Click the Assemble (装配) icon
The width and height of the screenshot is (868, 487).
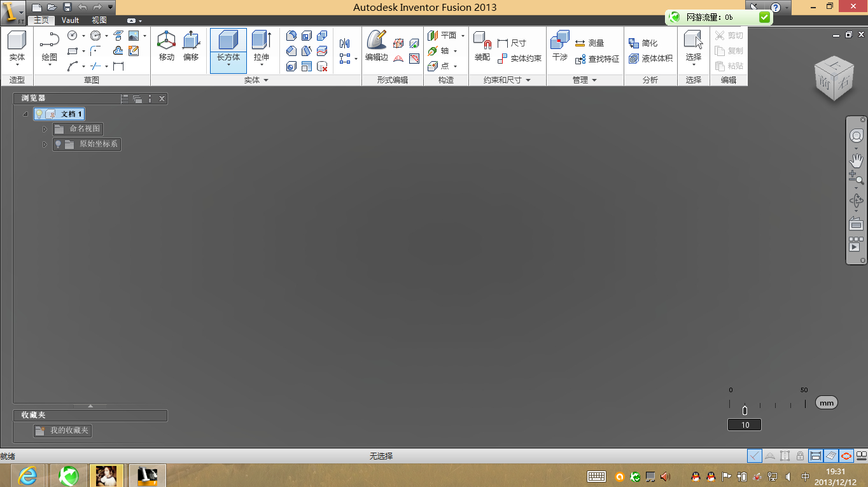tap(482, 46)
